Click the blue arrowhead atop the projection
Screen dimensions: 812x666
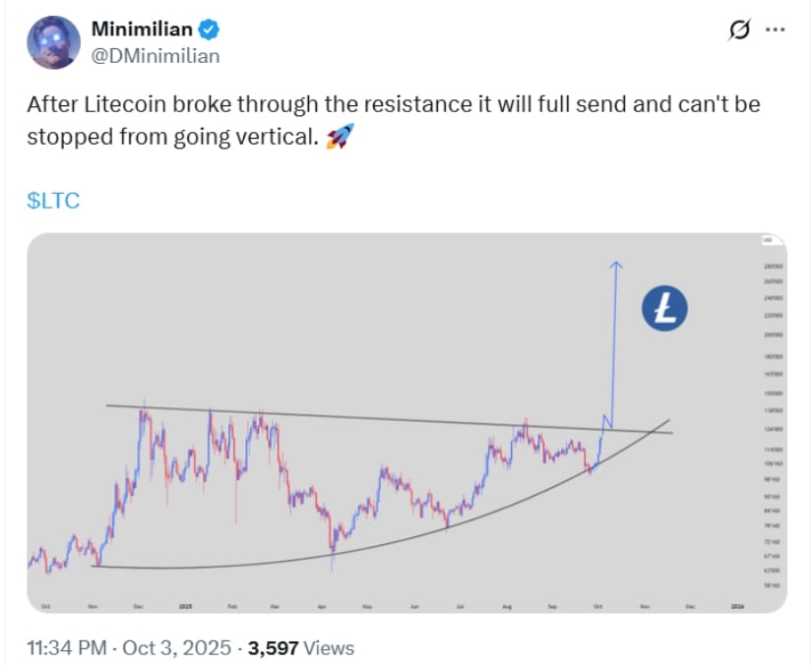click(616, 264)
